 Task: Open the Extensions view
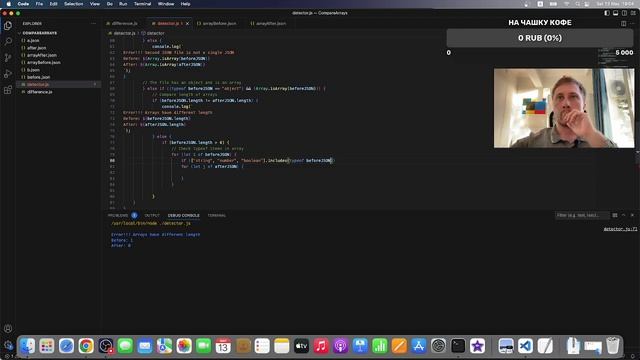(8, 90)
